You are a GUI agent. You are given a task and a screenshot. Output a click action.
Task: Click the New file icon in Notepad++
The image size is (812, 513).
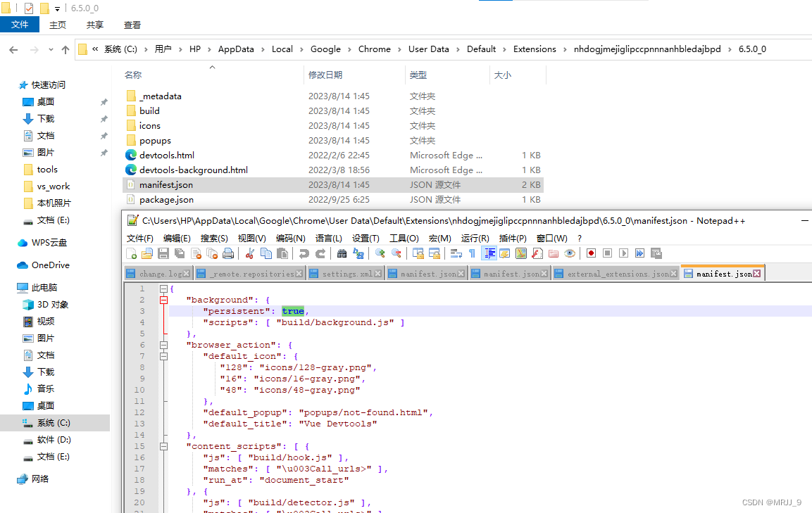pyautogui.click(x=132, y=253)
